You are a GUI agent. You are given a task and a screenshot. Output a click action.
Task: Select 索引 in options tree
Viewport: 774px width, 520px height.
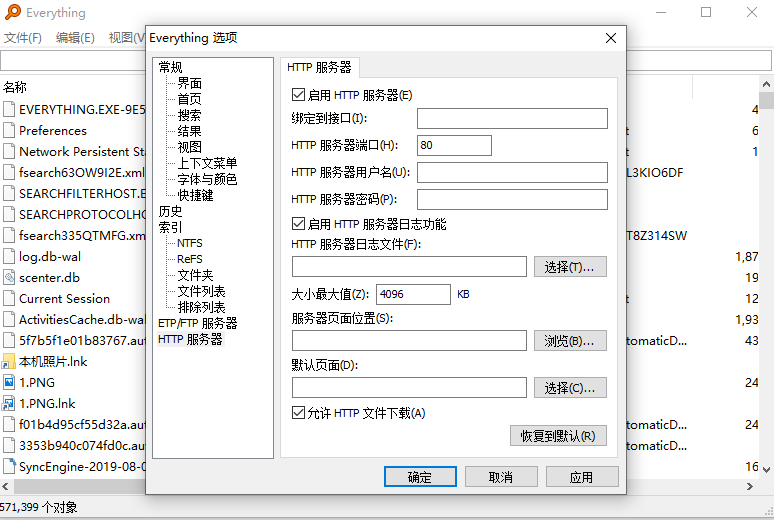[170, 227]
